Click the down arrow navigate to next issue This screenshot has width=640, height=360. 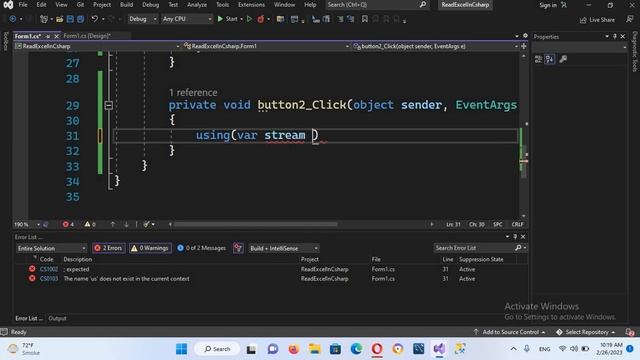pos(126,224)
